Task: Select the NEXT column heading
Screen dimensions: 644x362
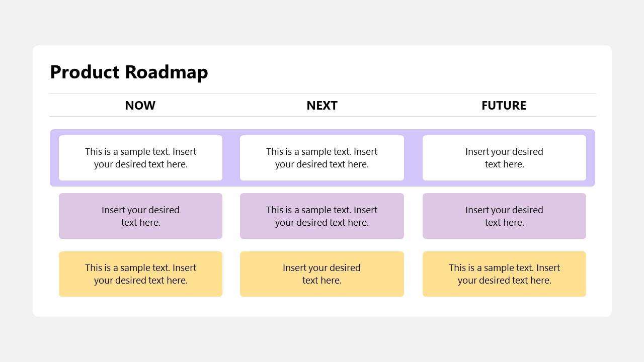Action: pyautogui.click(x=322, y=106)
